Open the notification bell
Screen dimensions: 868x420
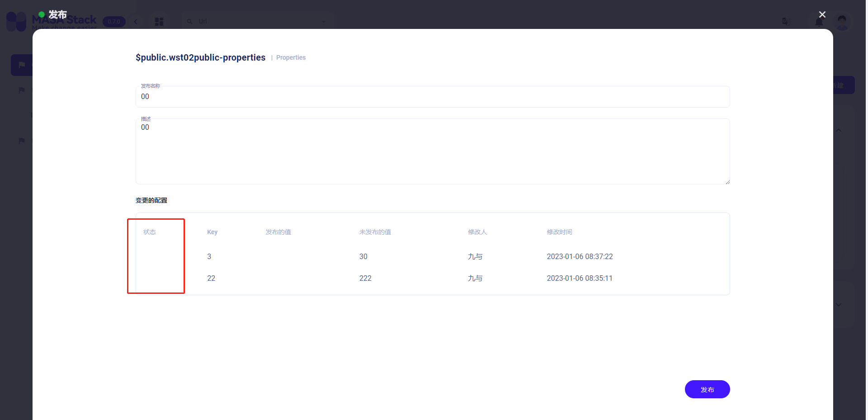[820, 21]
